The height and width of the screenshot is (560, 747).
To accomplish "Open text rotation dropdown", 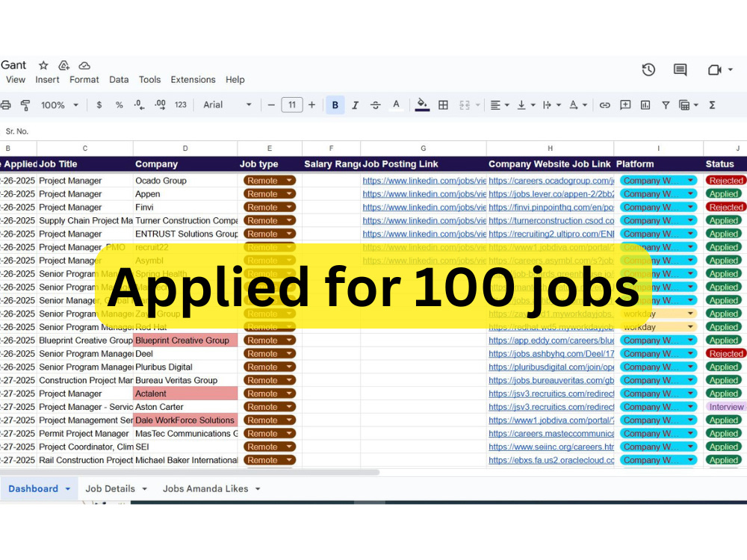I will click(578, 105).
